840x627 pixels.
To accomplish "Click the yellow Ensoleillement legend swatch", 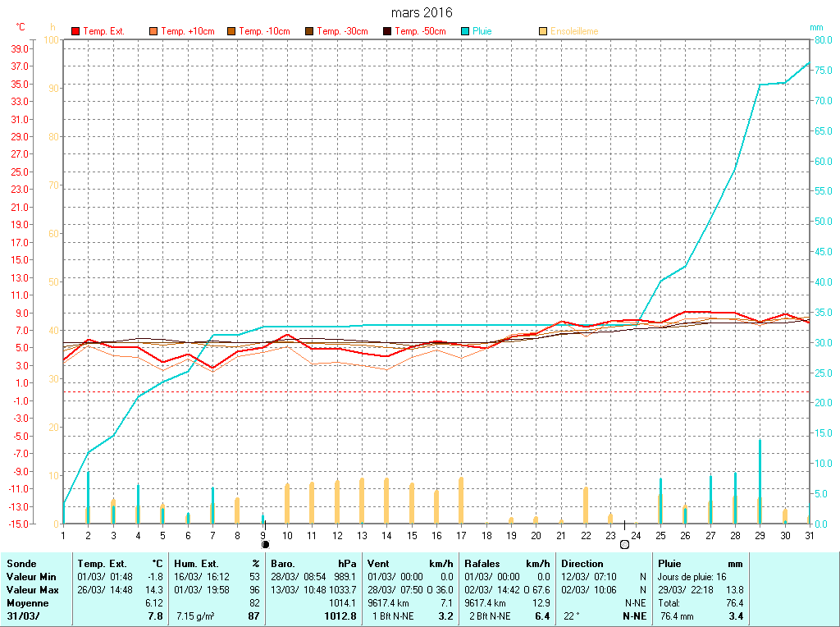I will tap(543, 31).
